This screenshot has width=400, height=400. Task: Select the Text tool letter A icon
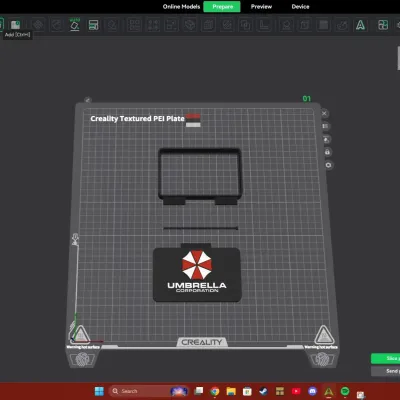pyautogui.click(x=360, y=25)
